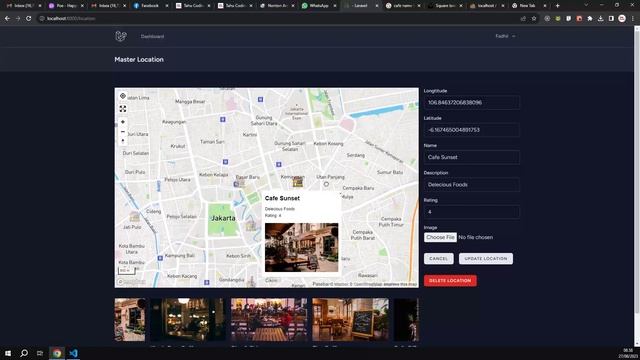Select the thumbnail showing a chalkboard sign
Image resolution: width=640 pixels, height=360 pixels.
tap(351, 320)
